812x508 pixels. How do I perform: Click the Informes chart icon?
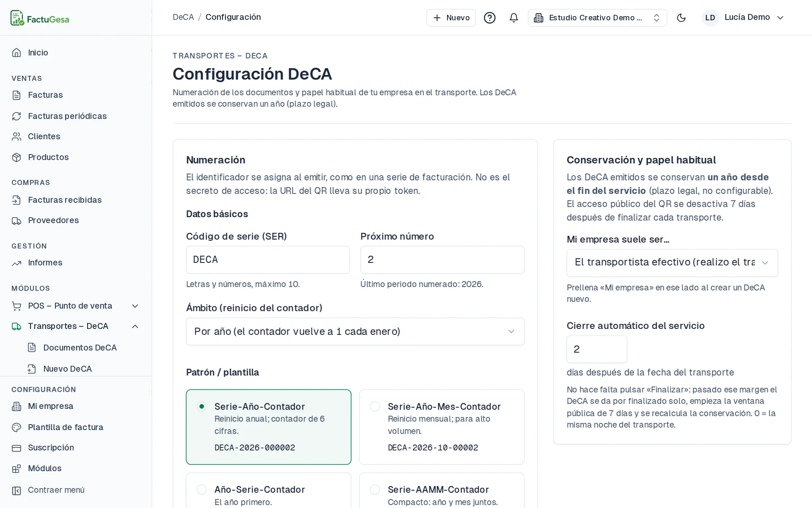[16, 263]
